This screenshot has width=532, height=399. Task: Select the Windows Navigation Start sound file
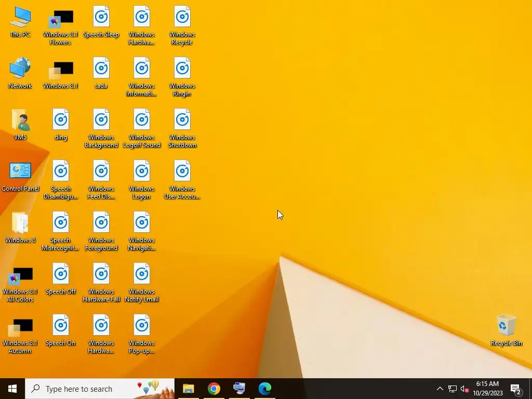pyautogui.click(x=141, y=231)
